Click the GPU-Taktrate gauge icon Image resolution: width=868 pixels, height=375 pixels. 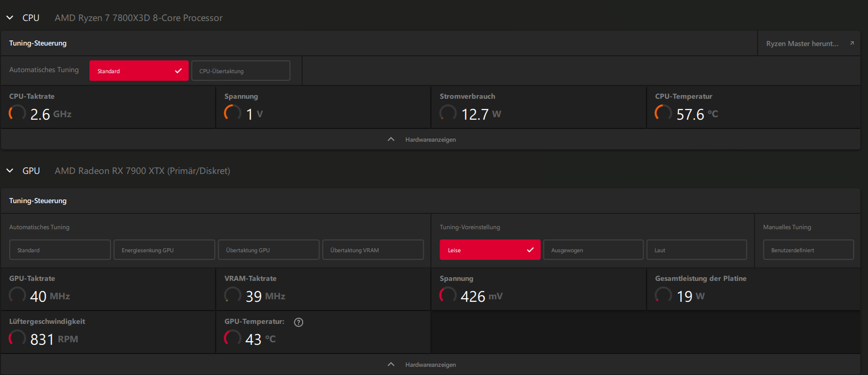coord(17,295)
